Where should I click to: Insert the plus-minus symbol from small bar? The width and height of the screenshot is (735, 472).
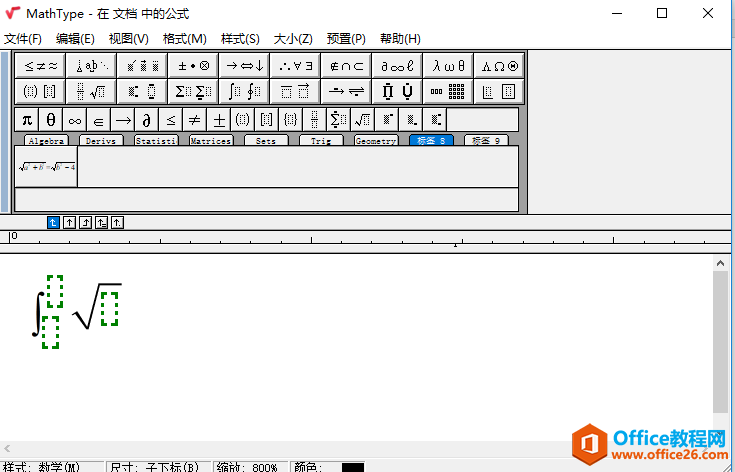click(x=218, y=120)
